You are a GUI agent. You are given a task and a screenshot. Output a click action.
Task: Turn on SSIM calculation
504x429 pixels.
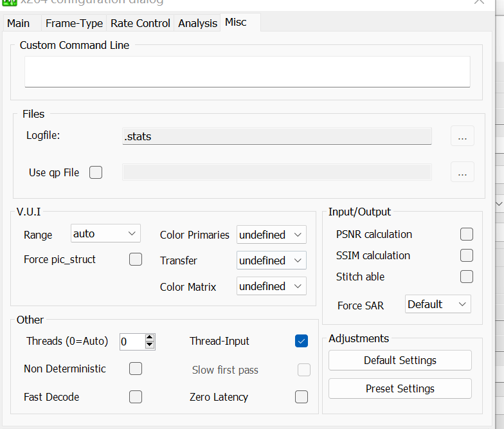467,255
